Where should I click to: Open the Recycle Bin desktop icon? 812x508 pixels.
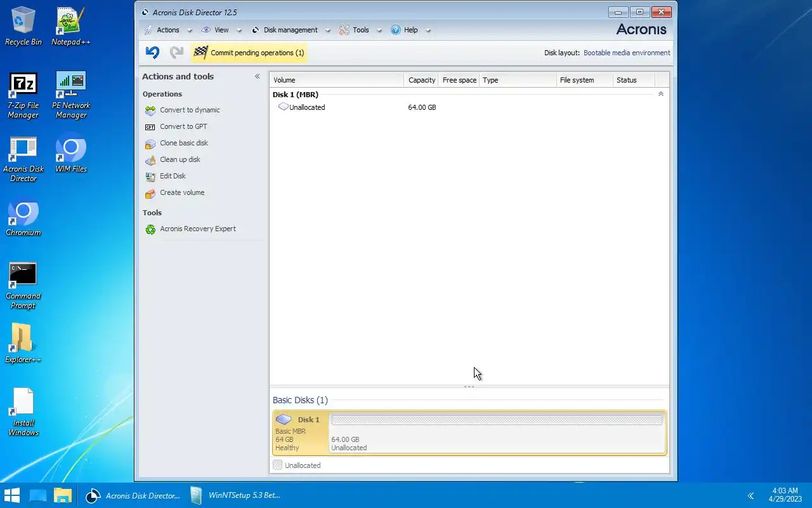[x=23, y=26]
